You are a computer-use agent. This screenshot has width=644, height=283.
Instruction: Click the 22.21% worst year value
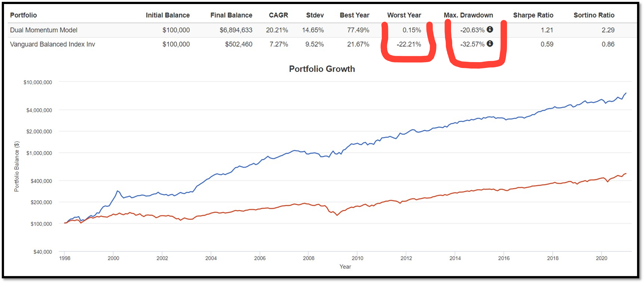tap(409, 44)
